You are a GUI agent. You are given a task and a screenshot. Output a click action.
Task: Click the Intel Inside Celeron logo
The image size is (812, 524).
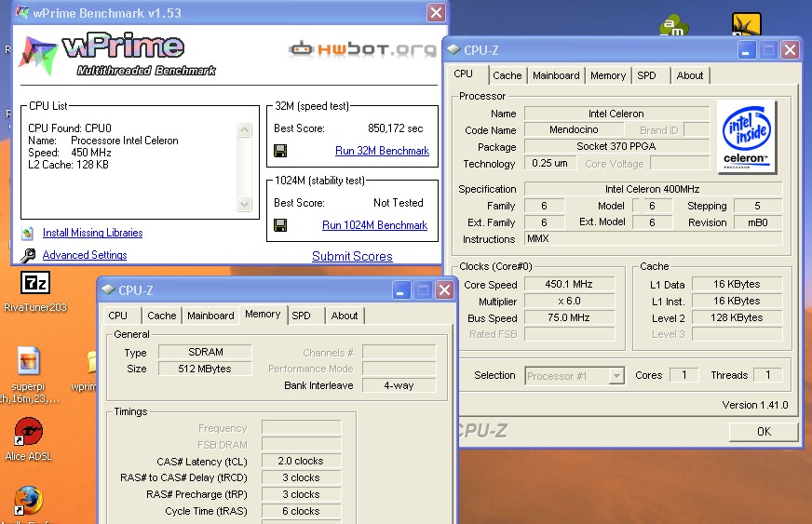pos(747,136)
